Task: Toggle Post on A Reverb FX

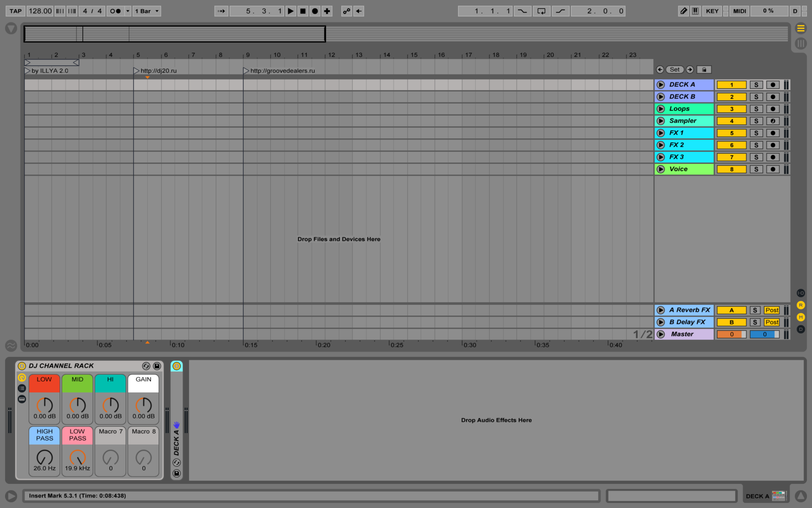Action: pos(772,310)
